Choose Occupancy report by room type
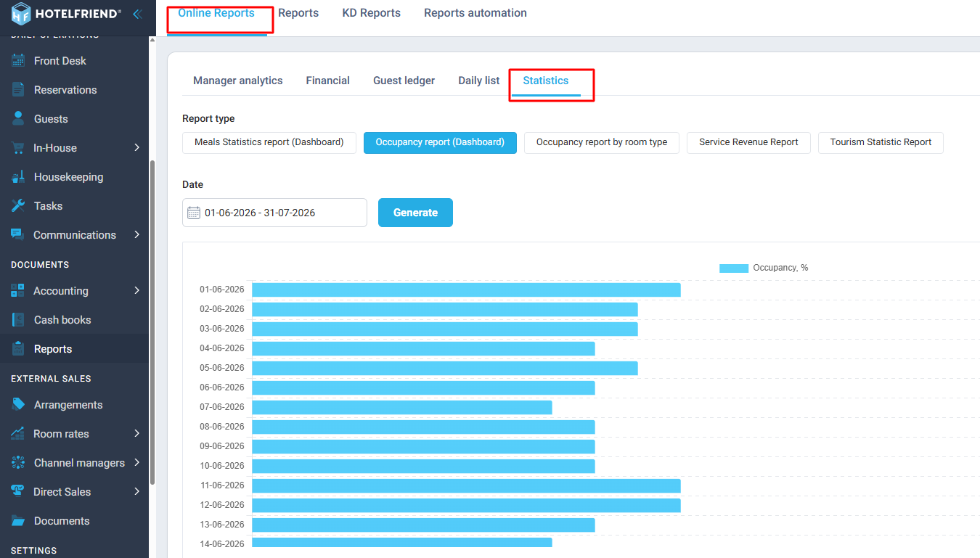This screenshot has width=980, height=558. click(602, 142)
